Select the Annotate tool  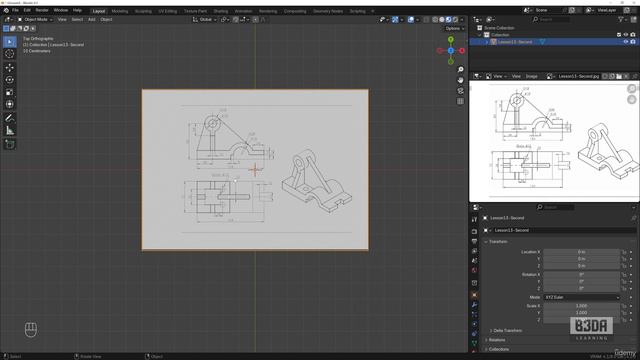10,118
